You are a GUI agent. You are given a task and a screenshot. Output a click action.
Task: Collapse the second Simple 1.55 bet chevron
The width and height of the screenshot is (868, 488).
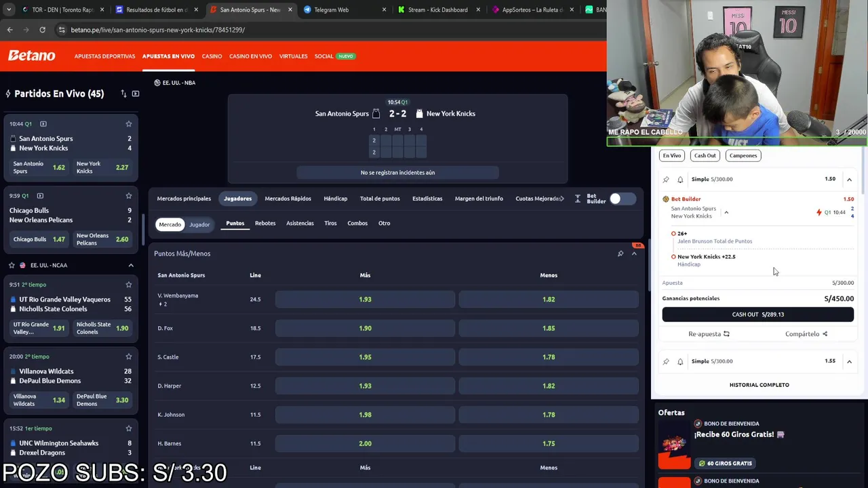click(849, 361)
